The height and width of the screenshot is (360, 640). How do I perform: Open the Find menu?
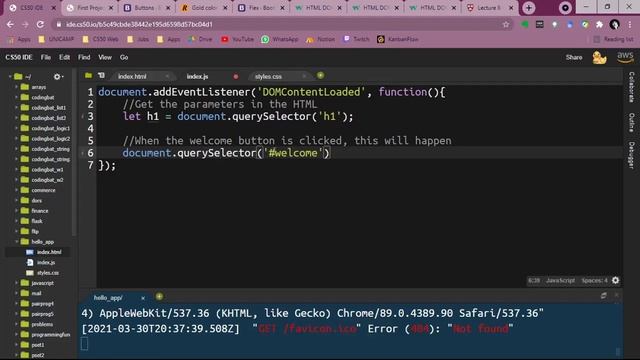[x=84, y=58]
